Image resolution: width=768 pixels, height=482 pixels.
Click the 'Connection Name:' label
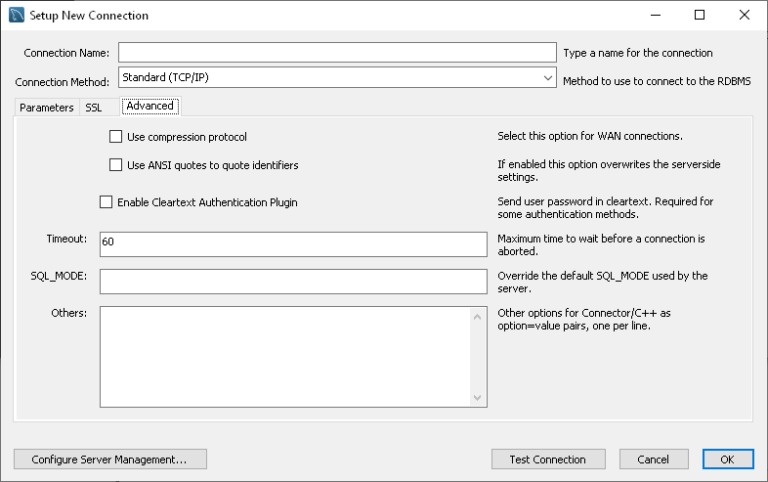pyautogui.click(x=67, y=53)
